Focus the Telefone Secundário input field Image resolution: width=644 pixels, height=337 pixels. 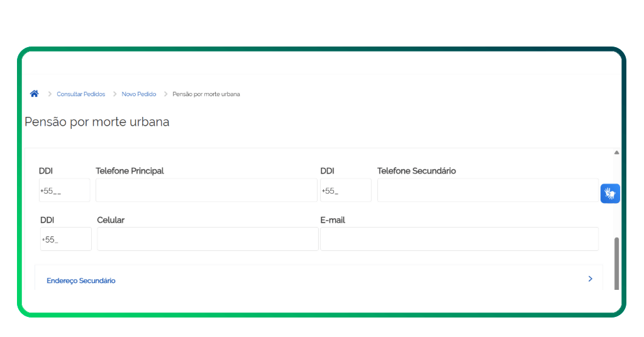click(487, 191)
